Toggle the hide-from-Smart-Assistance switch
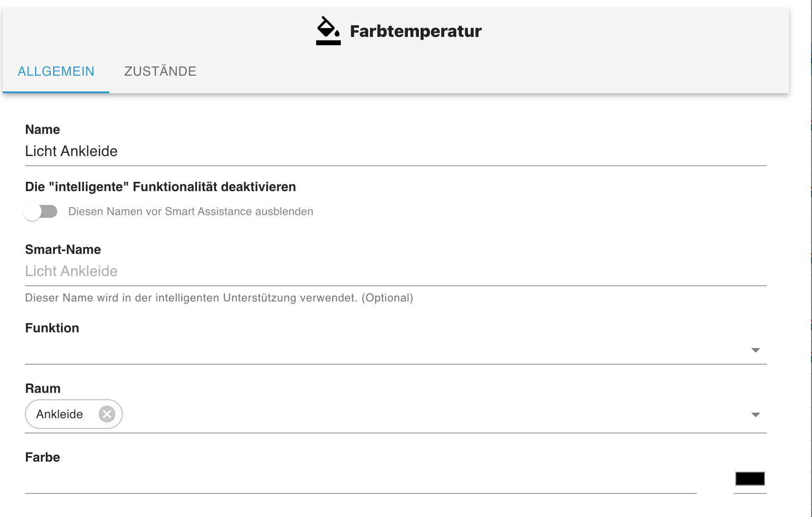The width and height of the screenshot is (812, 517). pyautogui.click(x=41, y=212)
